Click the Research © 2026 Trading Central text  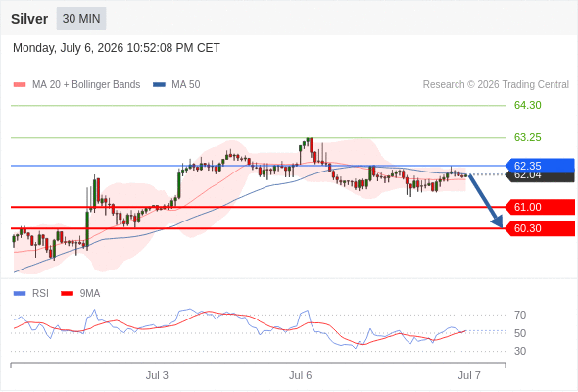tap(496, 85)
